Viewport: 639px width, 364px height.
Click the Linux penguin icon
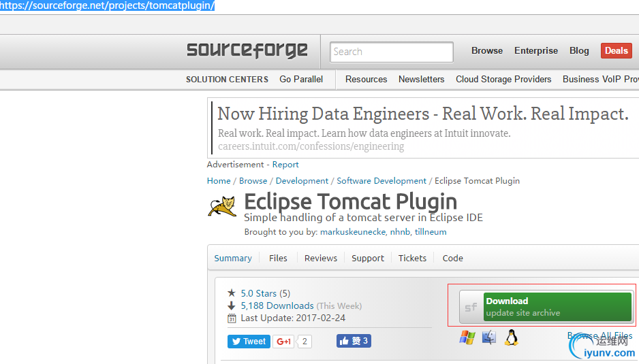click(x=511, y=337)
